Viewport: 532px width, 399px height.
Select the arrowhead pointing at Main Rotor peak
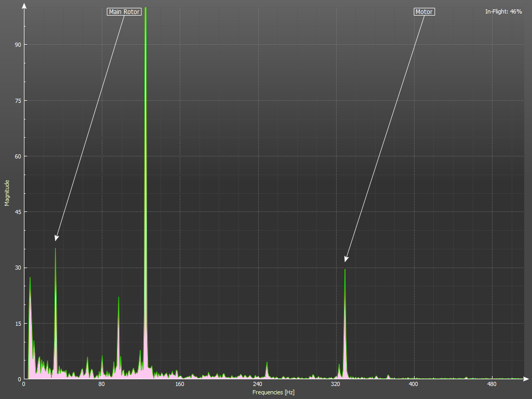(x=56, y=238)
